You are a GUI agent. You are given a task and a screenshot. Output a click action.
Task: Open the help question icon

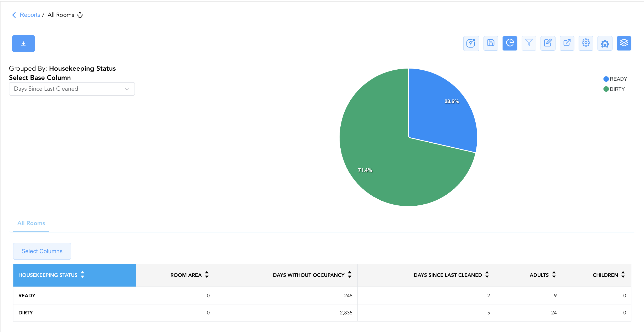tap(471, 43)
